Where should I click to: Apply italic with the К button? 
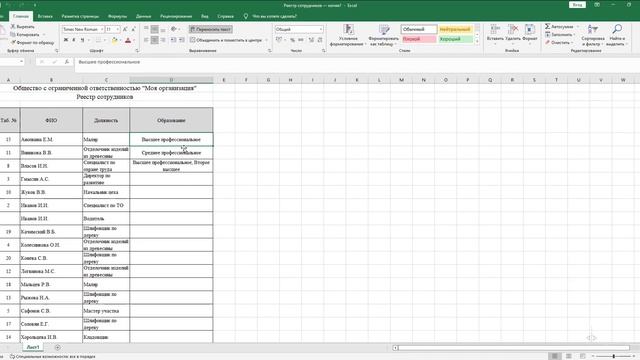pos(74,40)
